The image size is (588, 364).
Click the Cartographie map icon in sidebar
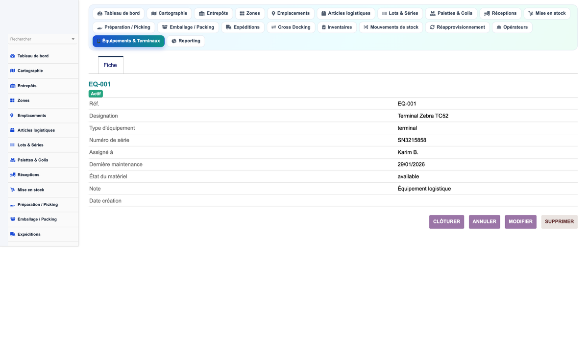tap(12, 71)
